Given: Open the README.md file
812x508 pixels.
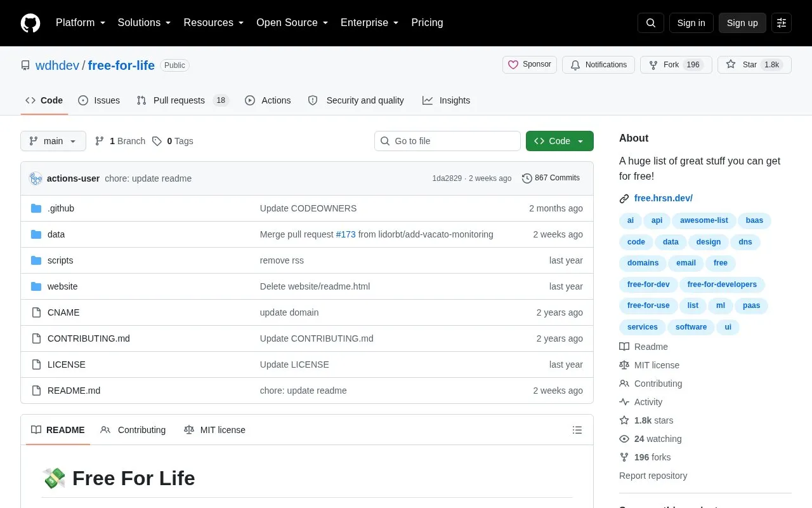Looking at the screenshot, I should pos(74,391).
